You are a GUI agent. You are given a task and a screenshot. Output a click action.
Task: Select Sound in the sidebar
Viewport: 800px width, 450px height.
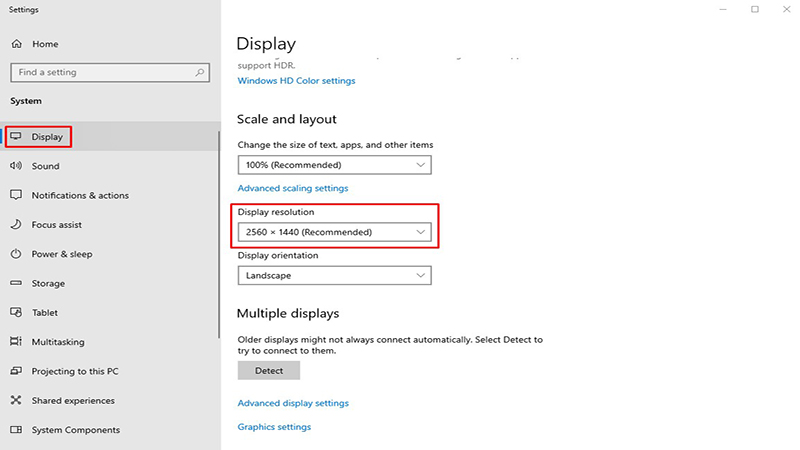click(x=45, y=166)
